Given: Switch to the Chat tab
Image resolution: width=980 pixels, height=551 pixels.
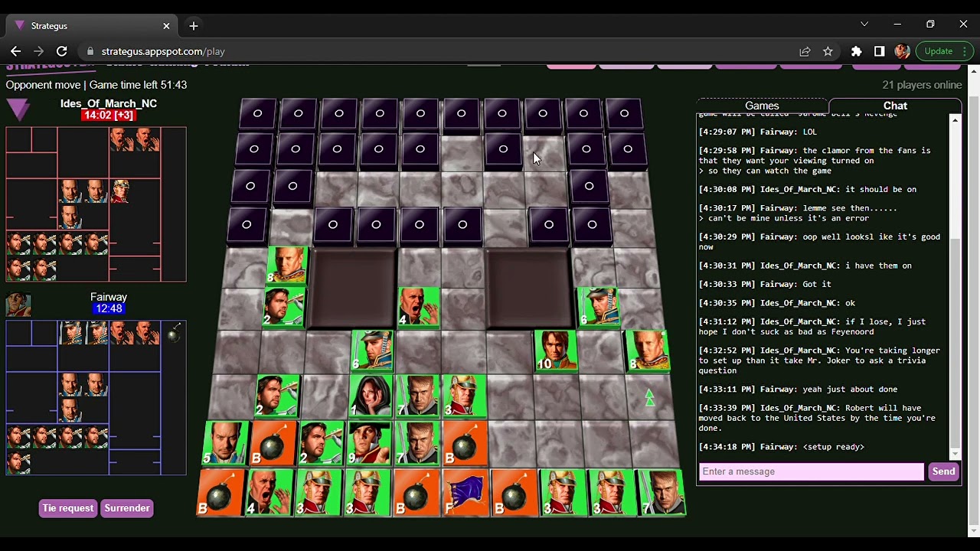Looking at the screenshot, I should point(895,106).
